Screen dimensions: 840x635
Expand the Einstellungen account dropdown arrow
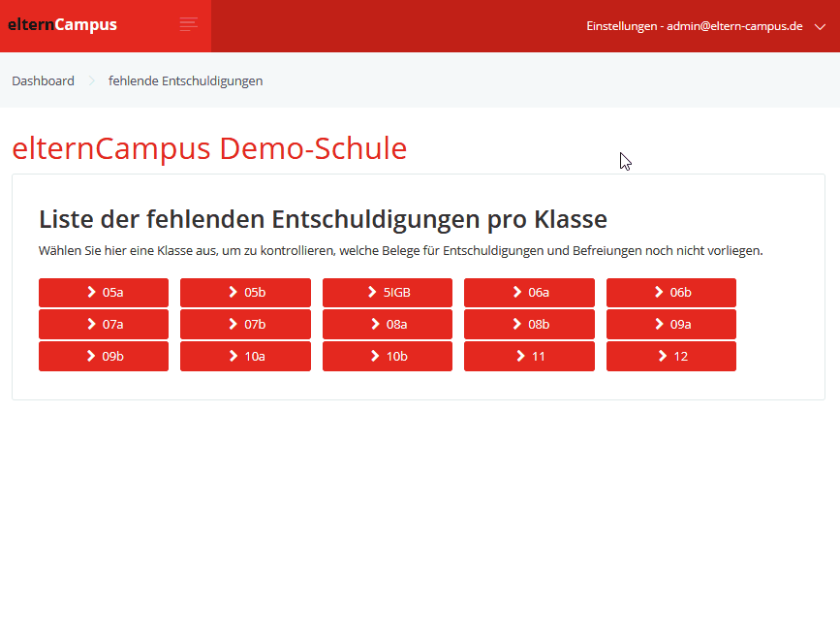820,26
